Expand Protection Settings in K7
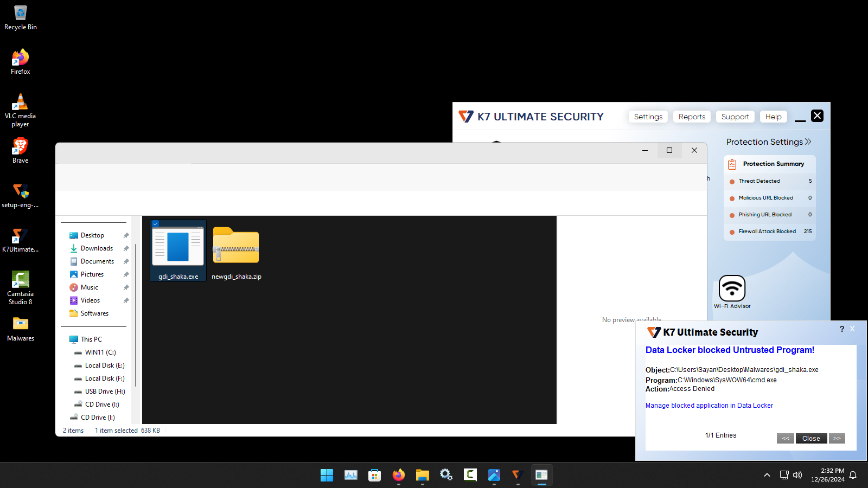 point(769,142)
